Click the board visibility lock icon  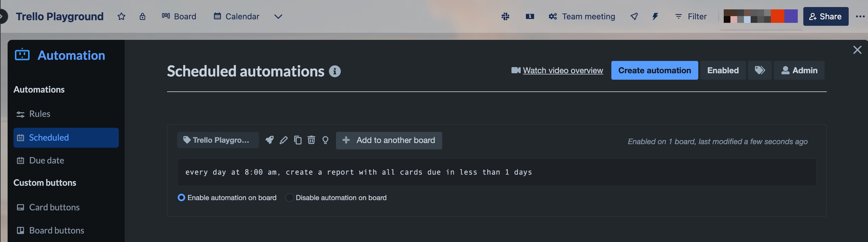pyautogui.click(x=143, y=16)
